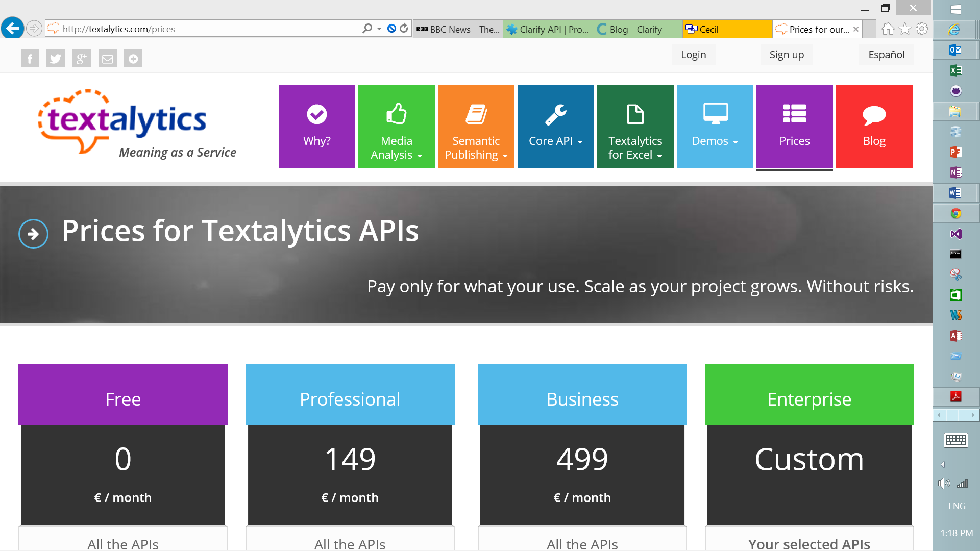This screenshot has width=980, height=551.
Task: Expand the Demos dropdown tile
Action: (x=715, y=127)
